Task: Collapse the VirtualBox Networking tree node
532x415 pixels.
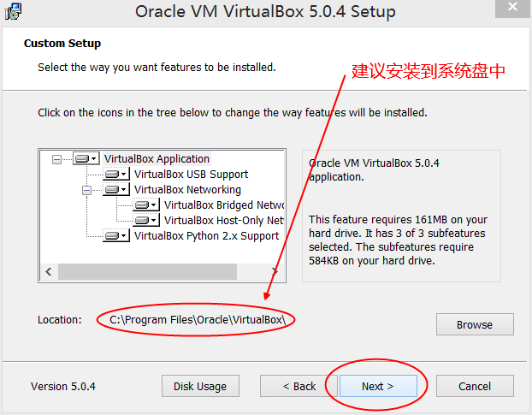Action: (x=86, y=190)
